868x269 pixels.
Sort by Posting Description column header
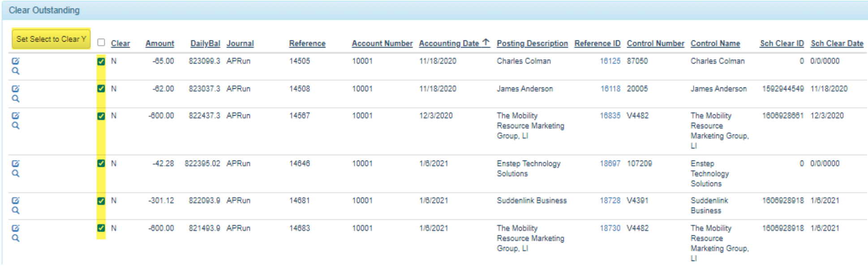tap(532, 43)
